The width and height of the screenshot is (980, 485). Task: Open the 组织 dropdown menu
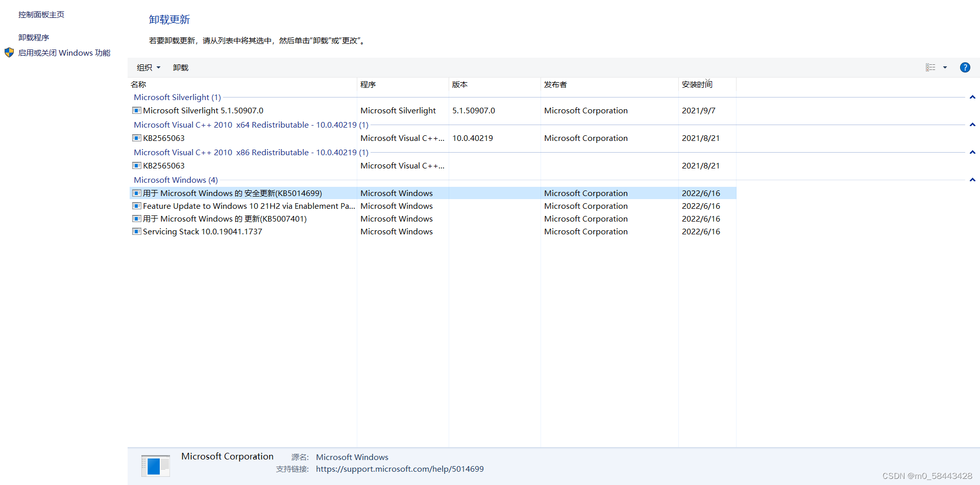(149, 67)
